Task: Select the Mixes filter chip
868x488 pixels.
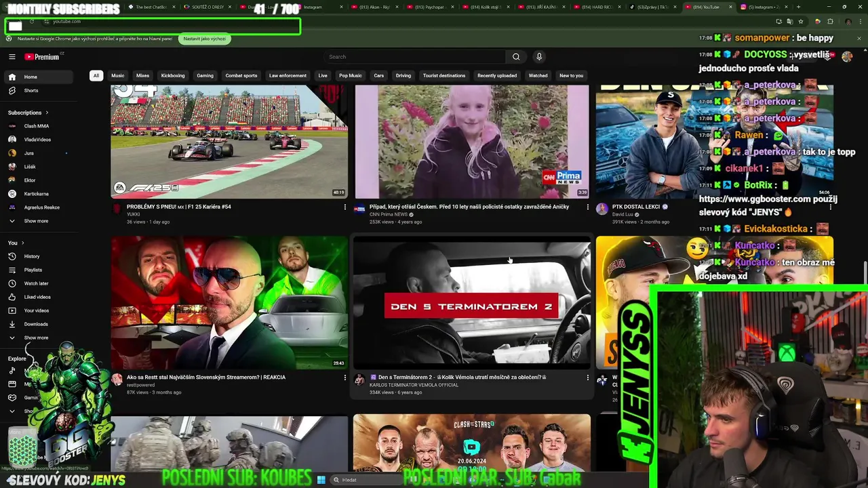Action: 142,76
